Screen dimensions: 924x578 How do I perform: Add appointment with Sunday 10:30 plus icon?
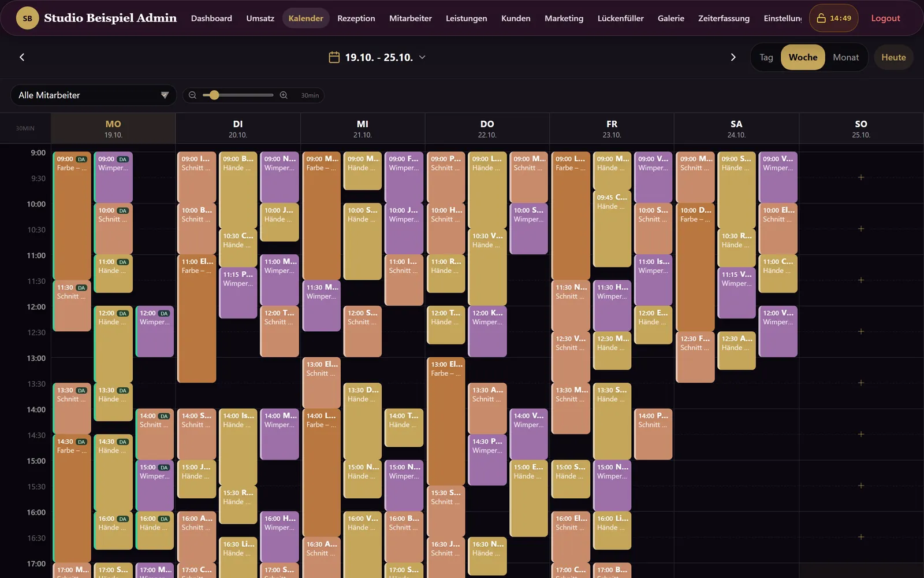point(860,229)
